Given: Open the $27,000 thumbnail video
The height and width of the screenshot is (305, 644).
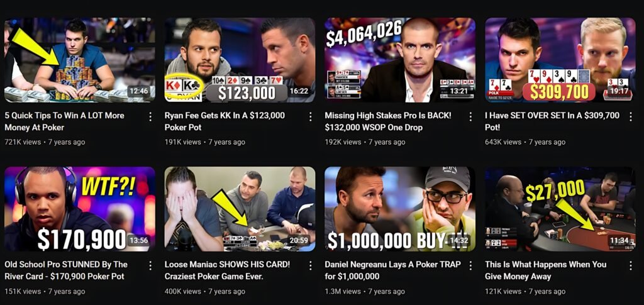Looking at the screenshot, I should [x=560, y=209].
